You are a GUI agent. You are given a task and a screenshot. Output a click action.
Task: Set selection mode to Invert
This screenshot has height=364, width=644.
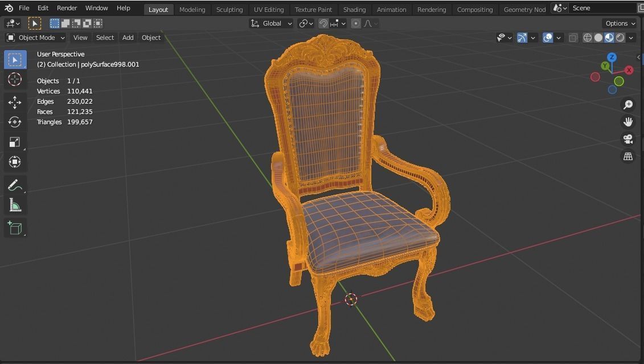pos(87,23)
